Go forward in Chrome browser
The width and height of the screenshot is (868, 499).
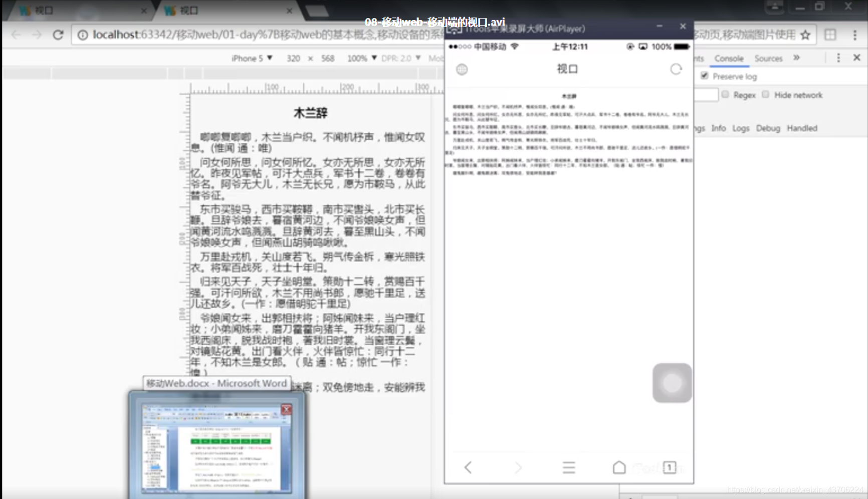point(37,35)
